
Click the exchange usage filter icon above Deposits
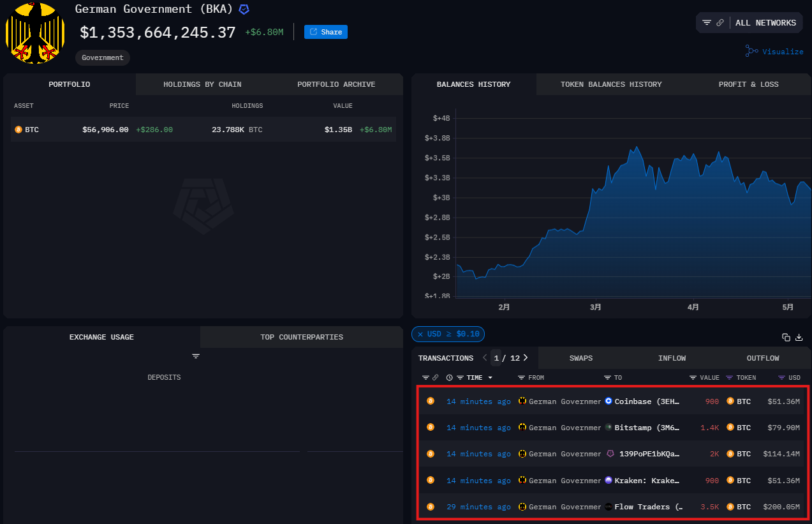196,356
